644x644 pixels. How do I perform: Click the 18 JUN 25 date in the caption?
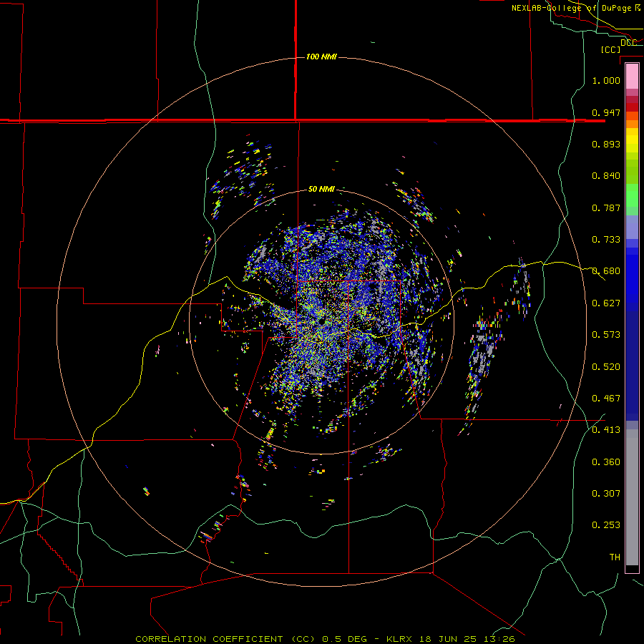tap(448, 639)
